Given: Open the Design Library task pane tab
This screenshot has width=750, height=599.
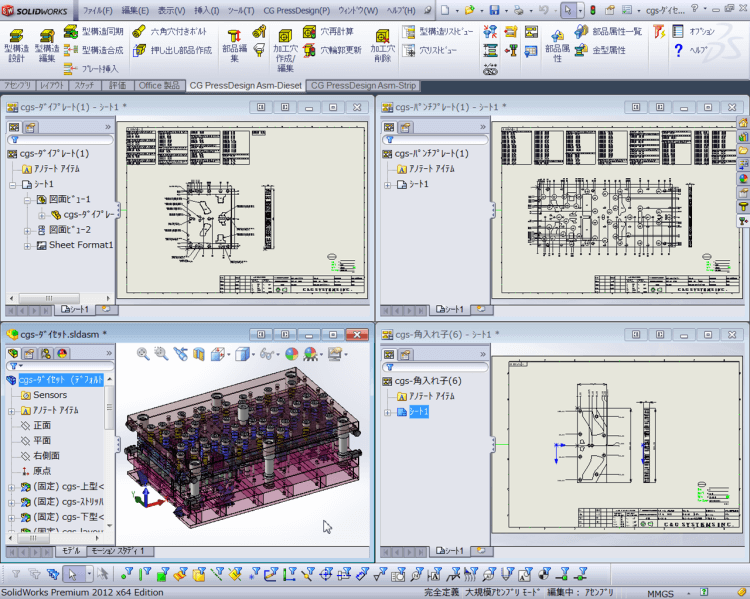Looking at the screenshot, I should (x=743, y=137).
